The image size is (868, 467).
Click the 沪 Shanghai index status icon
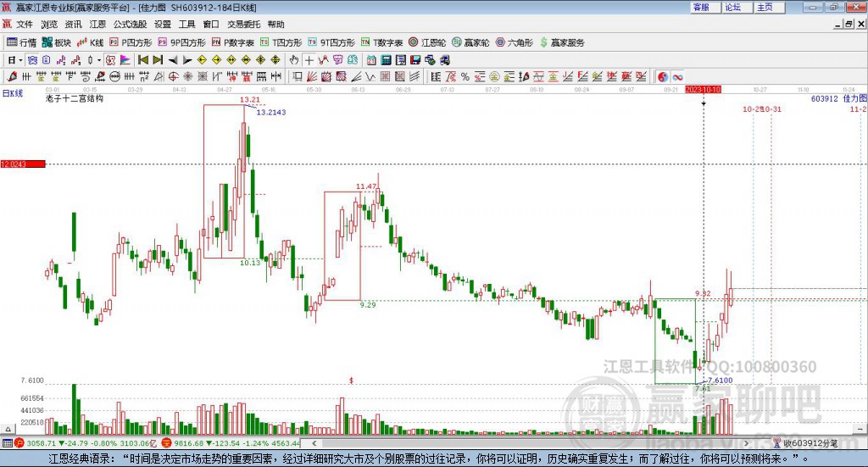pos(19,442)
